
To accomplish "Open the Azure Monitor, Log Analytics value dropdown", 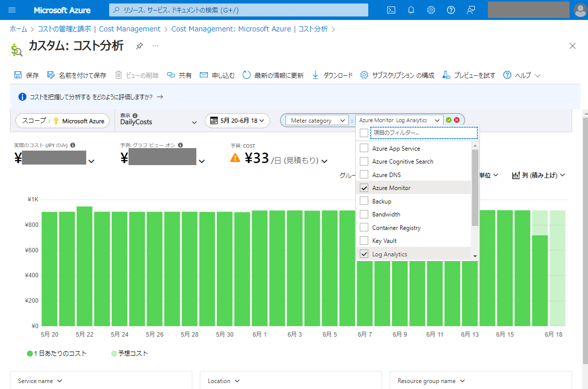I will 399,120.
